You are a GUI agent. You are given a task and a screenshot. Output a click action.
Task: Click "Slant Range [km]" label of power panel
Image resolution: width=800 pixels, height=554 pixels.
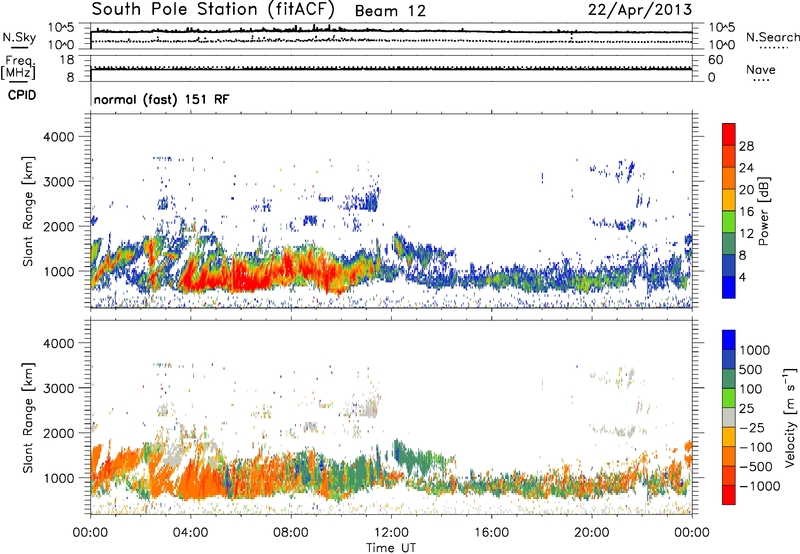click(x=28, y=211)
